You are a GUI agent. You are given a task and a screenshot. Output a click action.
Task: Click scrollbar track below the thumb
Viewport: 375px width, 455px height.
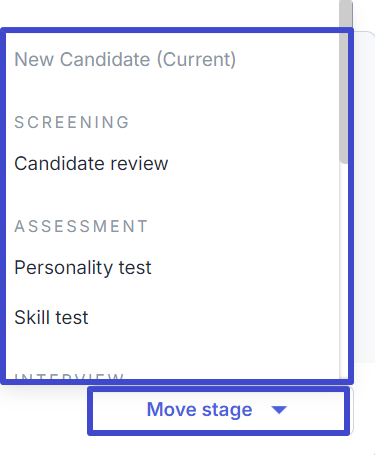344,270
